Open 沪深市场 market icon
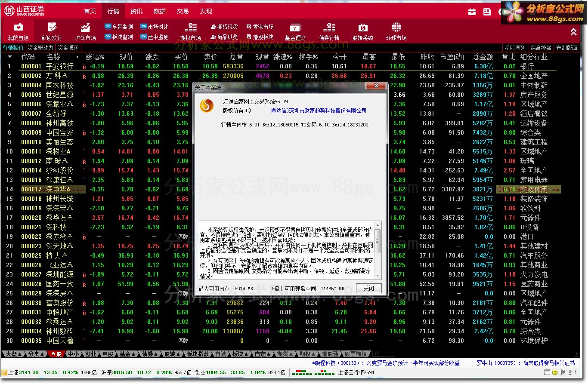This screenshot has height=384, width=588. point(85,32)
